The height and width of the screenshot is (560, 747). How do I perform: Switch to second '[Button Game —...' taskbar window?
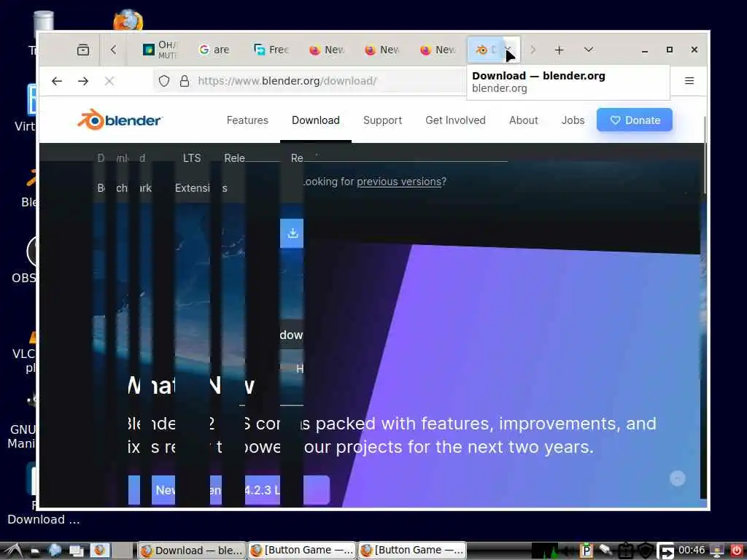(412, 551)
